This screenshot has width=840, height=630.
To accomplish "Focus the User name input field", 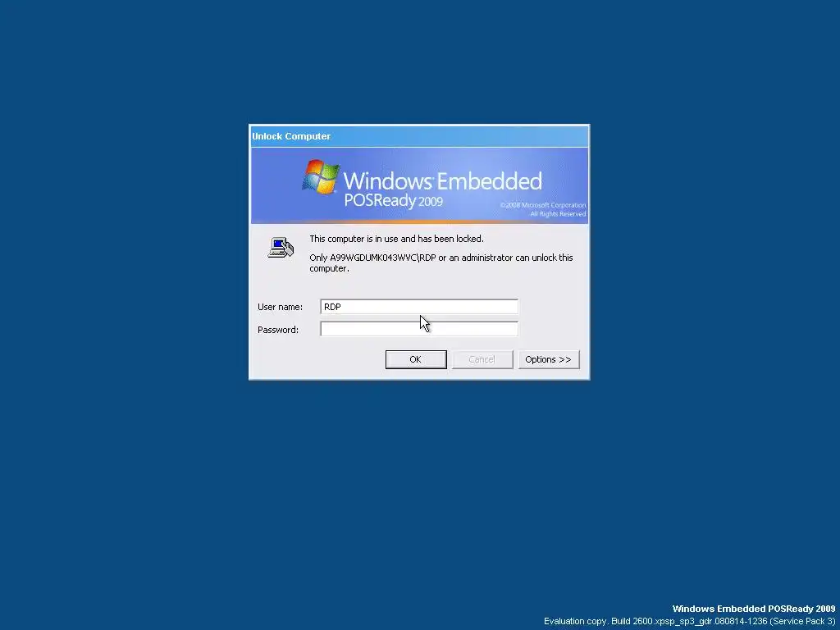I will [x=419, y=307].
